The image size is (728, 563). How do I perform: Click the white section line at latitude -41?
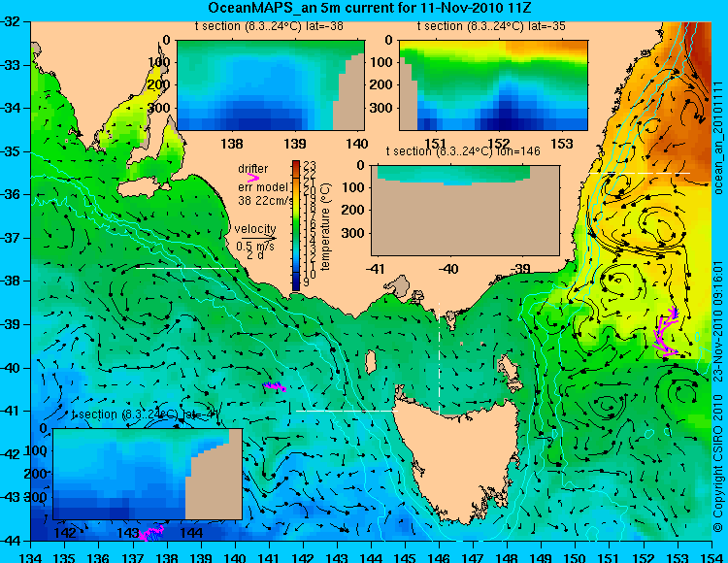click(347, 411)
